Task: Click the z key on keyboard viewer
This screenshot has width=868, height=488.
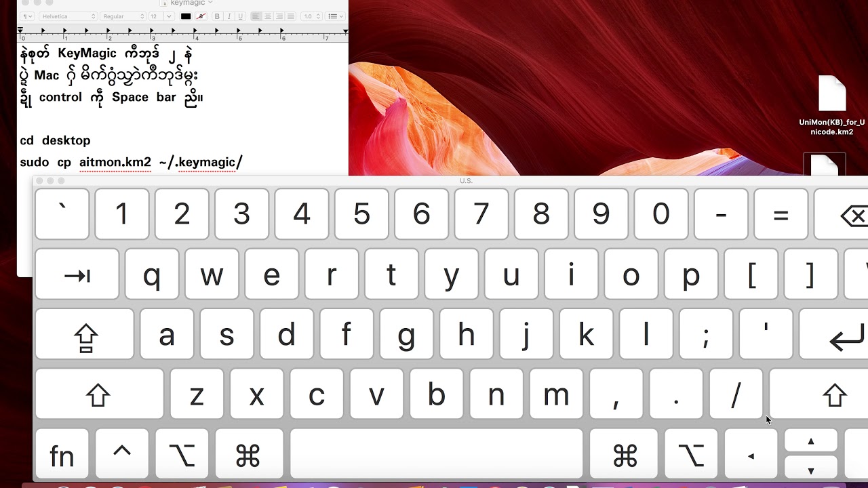Action: tap(197, 394)
